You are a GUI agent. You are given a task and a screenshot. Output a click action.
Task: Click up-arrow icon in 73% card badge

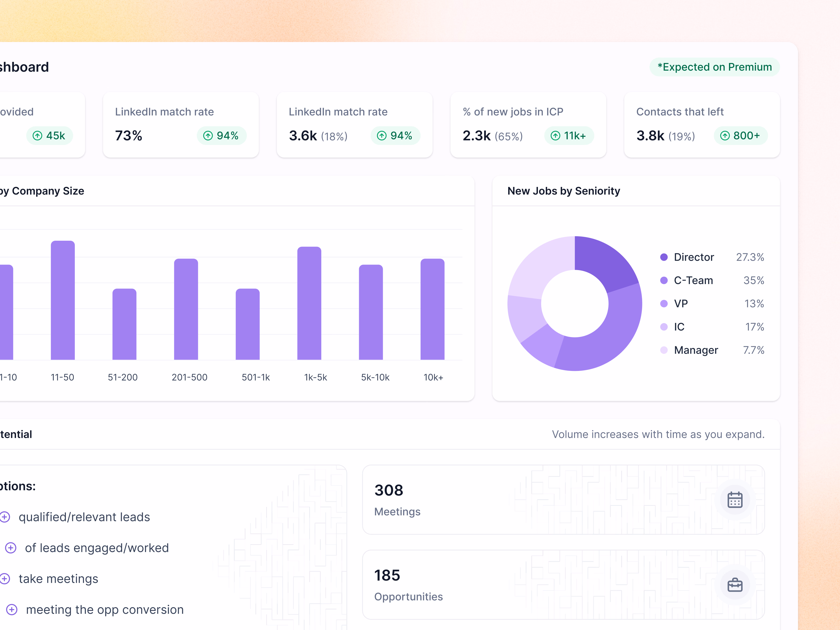(x=208, y=135)
